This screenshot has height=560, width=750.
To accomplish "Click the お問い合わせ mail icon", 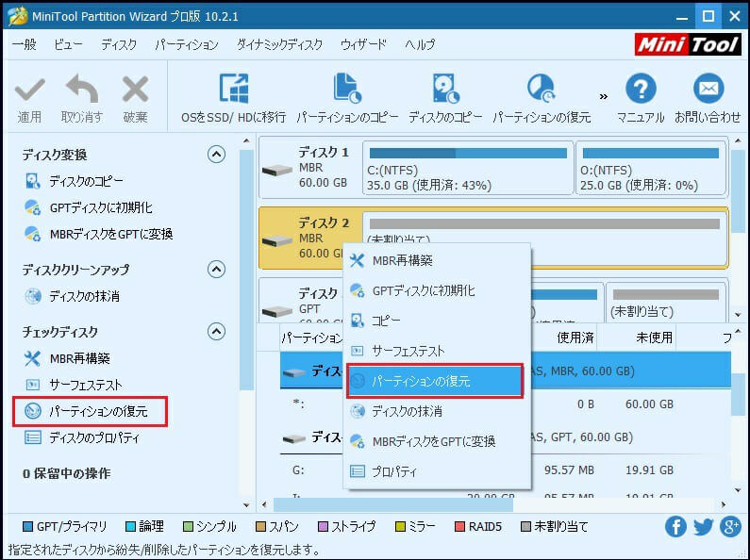I will pos(708,89).
